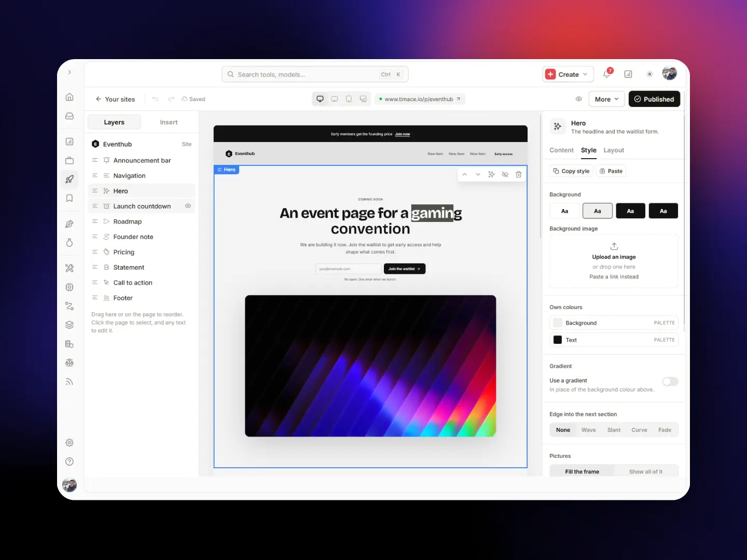Open the pen nib sidebar icon
Image resolution: width=747 pixels, height=560 pixels.
point(70,224)
